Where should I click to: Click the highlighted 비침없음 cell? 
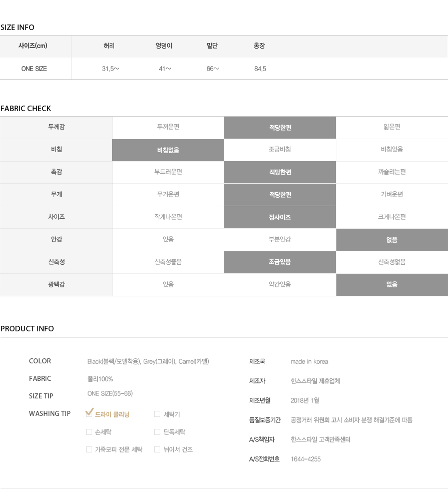click(x=168, y=150)
